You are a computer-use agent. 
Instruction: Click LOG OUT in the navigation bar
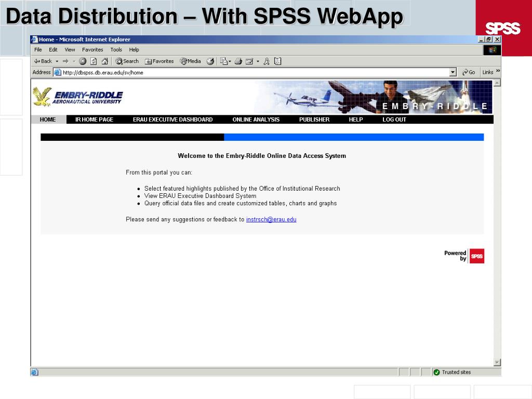coord(394,119)
